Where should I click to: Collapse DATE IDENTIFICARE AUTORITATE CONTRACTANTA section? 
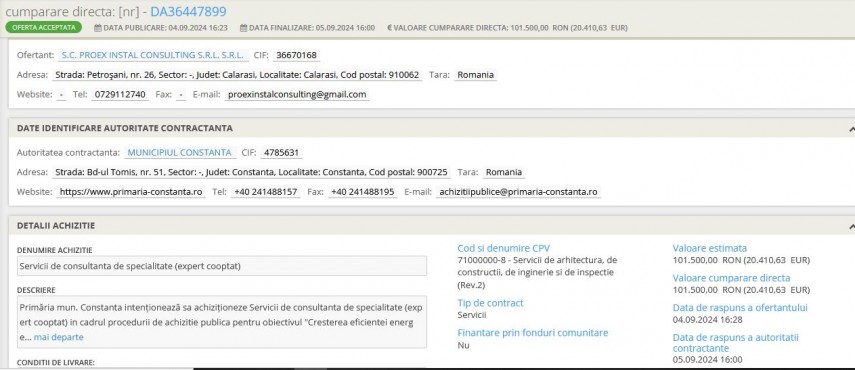852,129
